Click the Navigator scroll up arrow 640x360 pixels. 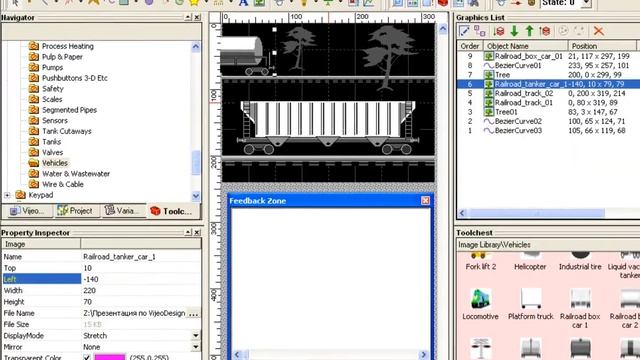point(196,47)
